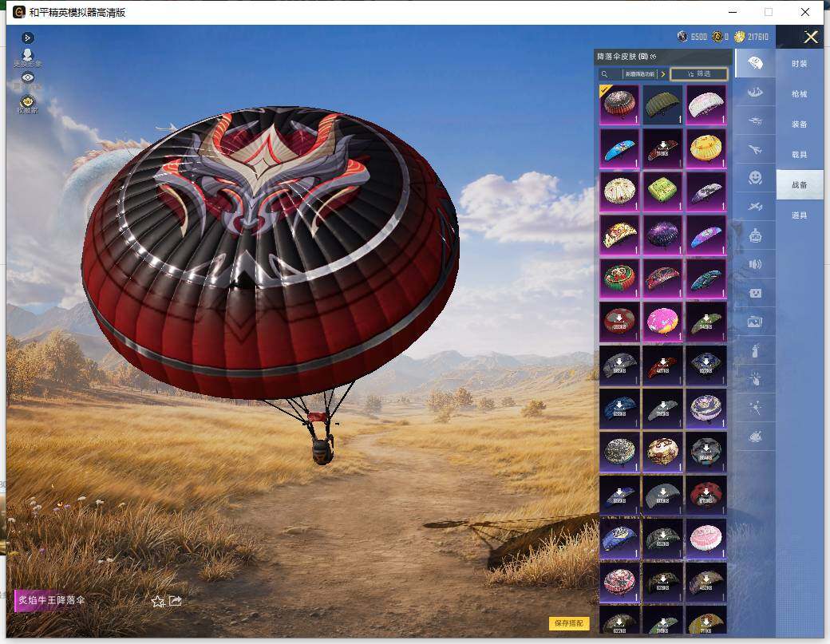
Task: Toggle the eye display visibility icon
Action: [x=27, y=77]
